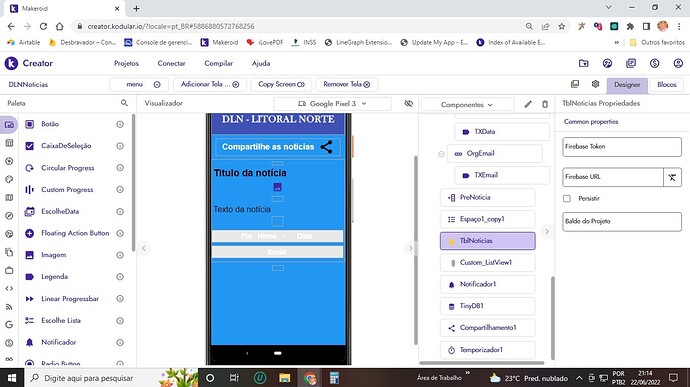Image resolution: width=690 pixels, height=387 pixels.
Task: Rename component with the pencil icon
Action: pyautogui.click(x=528, y=104)
